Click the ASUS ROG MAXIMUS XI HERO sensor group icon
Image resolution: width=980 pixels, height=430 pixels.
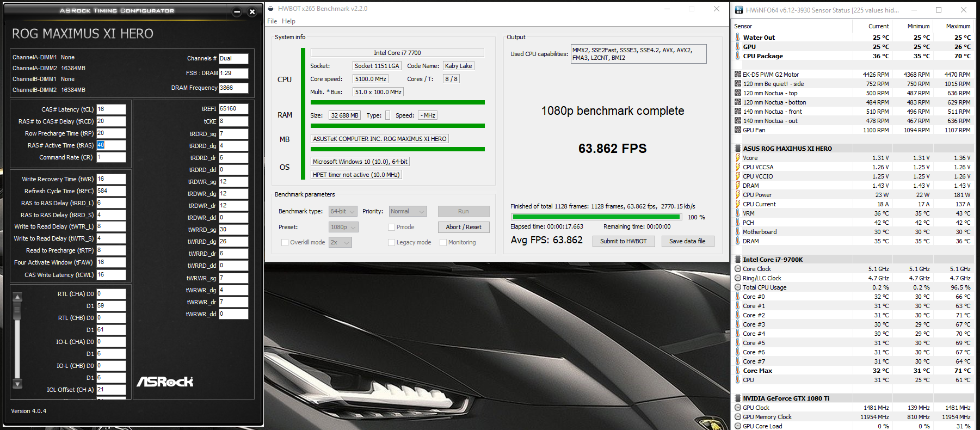[738, 148]
